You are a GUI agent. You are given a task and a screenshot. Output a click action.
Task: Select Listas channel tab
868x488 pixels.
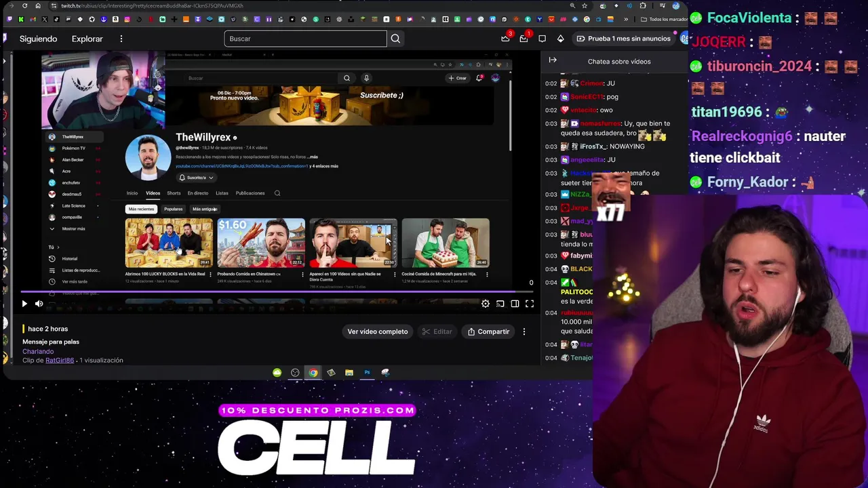222,193
